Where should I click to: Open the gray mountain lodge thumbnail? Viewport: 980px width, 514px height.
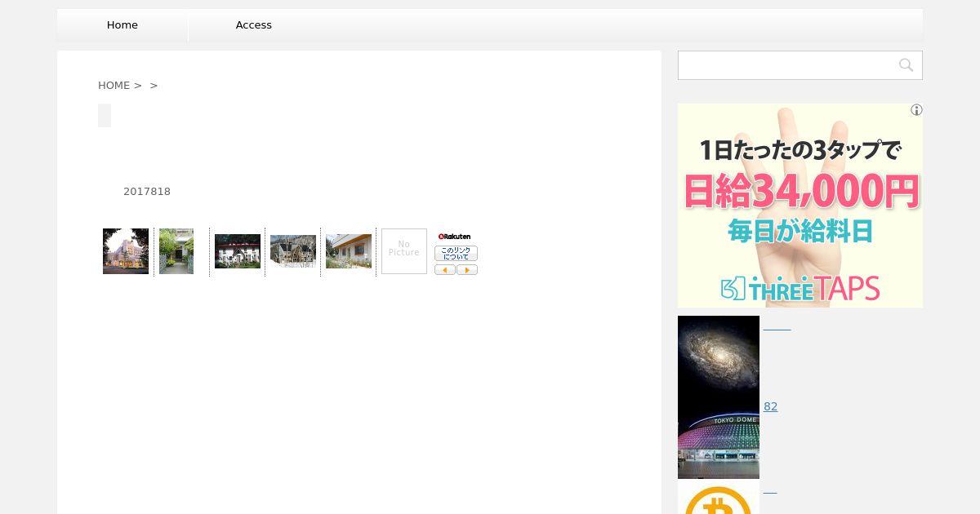(x=293, y=251)
